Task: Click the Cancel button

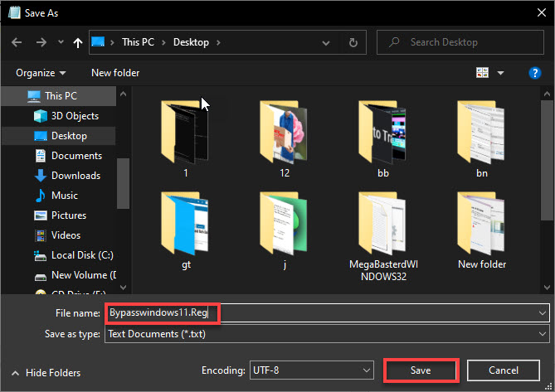Action: coord(504,370)
